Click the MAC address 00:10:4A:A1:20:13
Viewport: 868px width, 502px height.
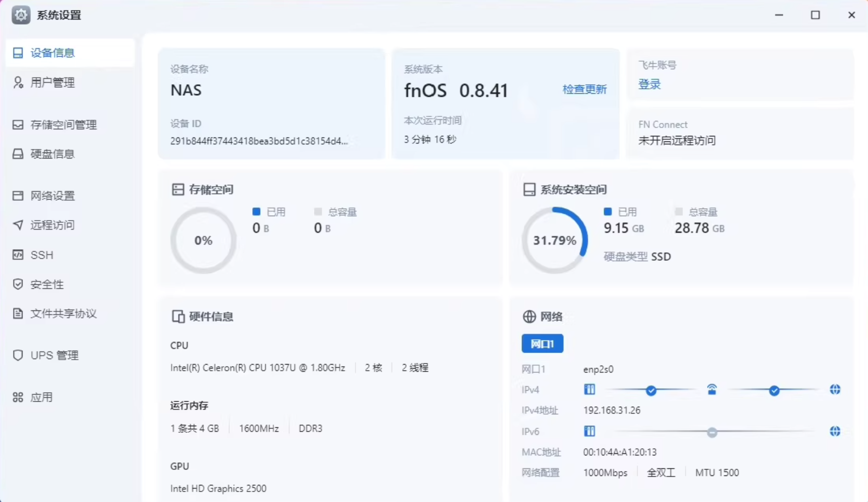coord(620,452)
